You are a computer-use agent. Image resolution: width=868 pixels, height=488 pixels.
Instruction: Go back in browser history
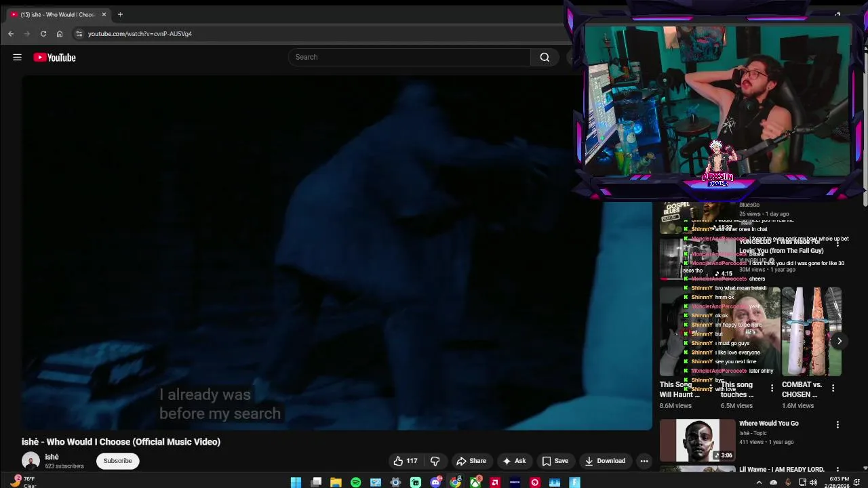(x=11, y=33)
